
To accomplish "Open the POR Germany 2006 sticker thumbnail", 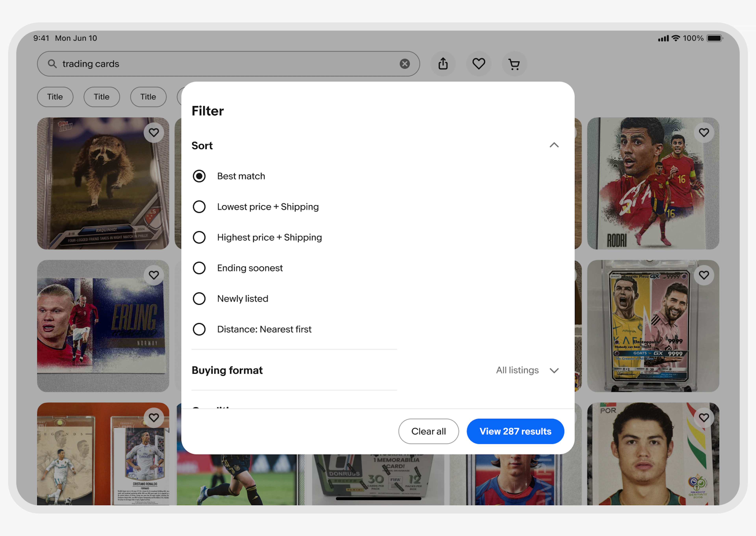I will click(x=653, y=454).
